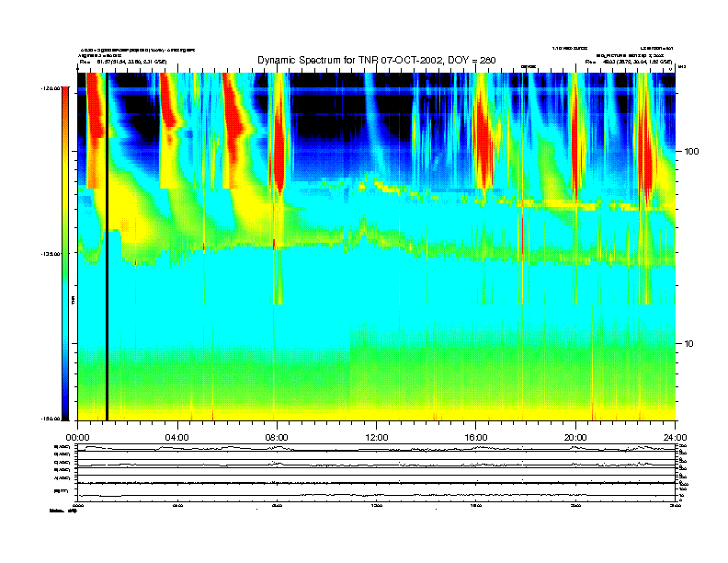728x563 pixels.
Task: Click the 10 frequency axis label
Action: pos(689,344)
